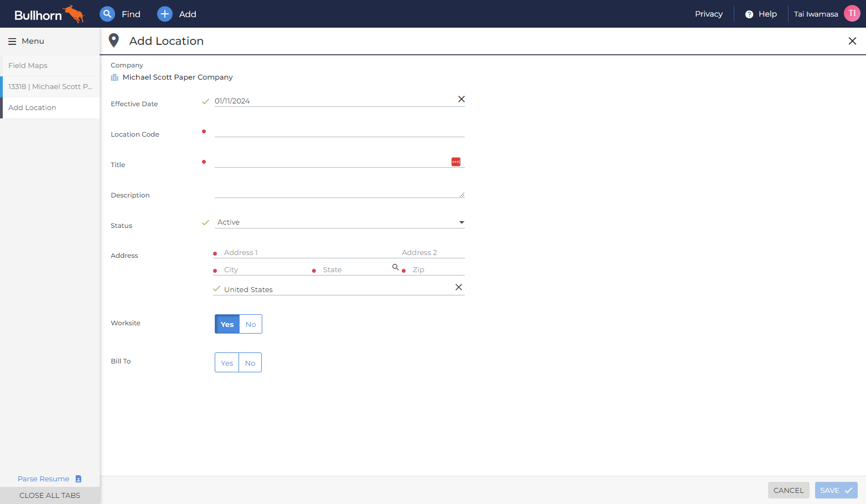Image resolution: width=866 pixels, height=504 pixels.
Task: Click the State field
Action: (x=355, y=270)
